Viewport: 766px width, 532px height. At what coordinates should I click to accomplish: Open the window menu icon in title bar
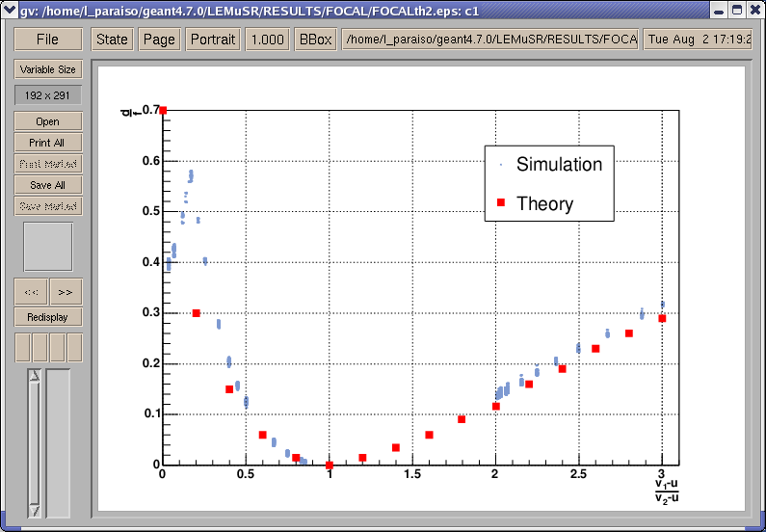pyautogui.click(x=10, y=10)
